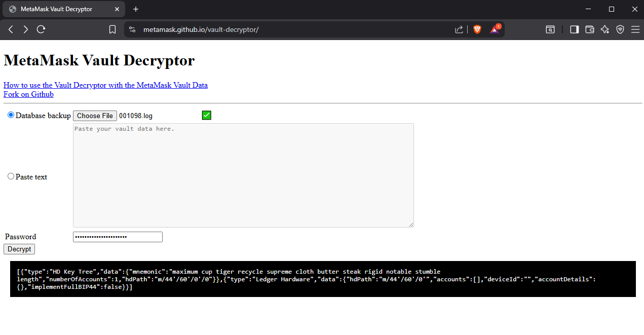644x335 pixels.
Task: Open the Fork on Github link
Action: click(x=28, y=94)
